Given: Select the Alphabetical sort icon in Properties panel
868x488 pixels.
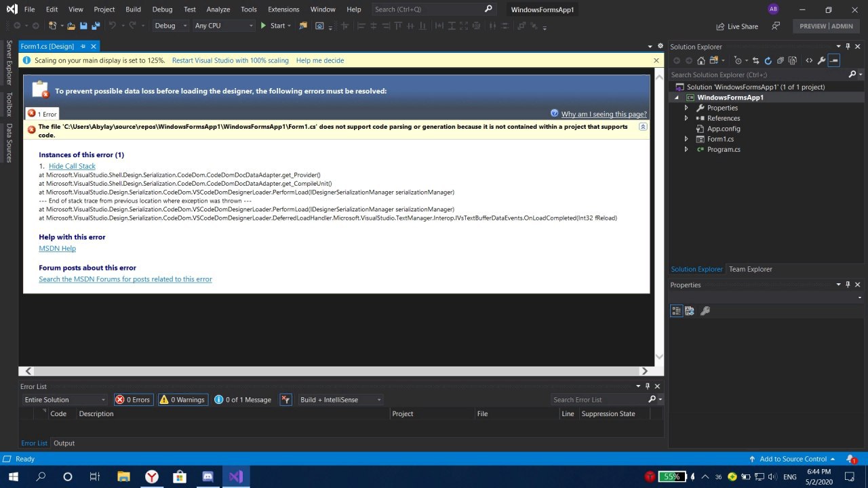Looking at the screenshot, I should [690, 311].
